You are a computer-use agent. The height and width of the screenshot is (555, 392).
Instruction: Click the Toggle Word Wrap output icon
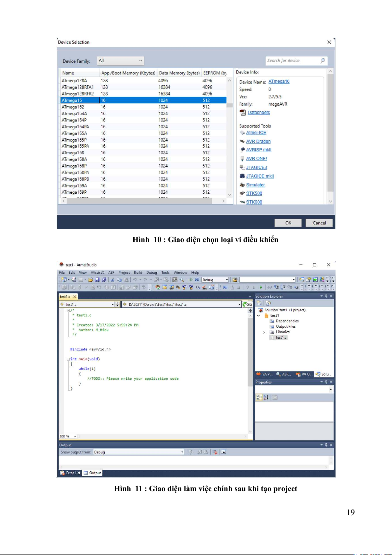[x=224, y=452]
